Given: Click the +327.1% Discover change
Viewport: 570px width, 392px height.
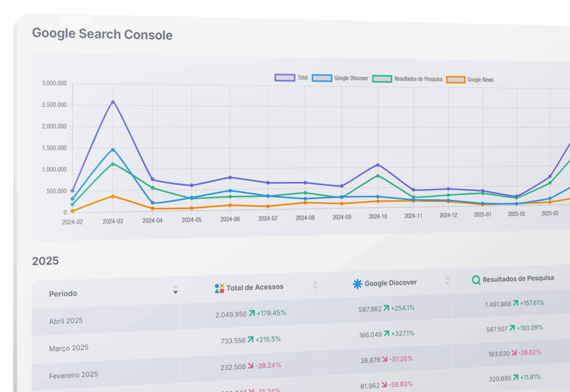Looking at the screenshot, I should [403, 333].
